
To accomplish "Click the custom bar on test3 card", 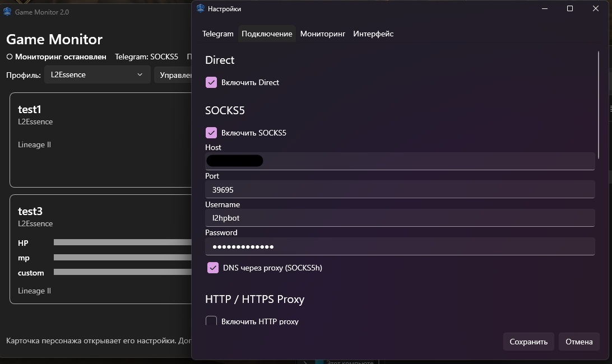I will [123, 272].
